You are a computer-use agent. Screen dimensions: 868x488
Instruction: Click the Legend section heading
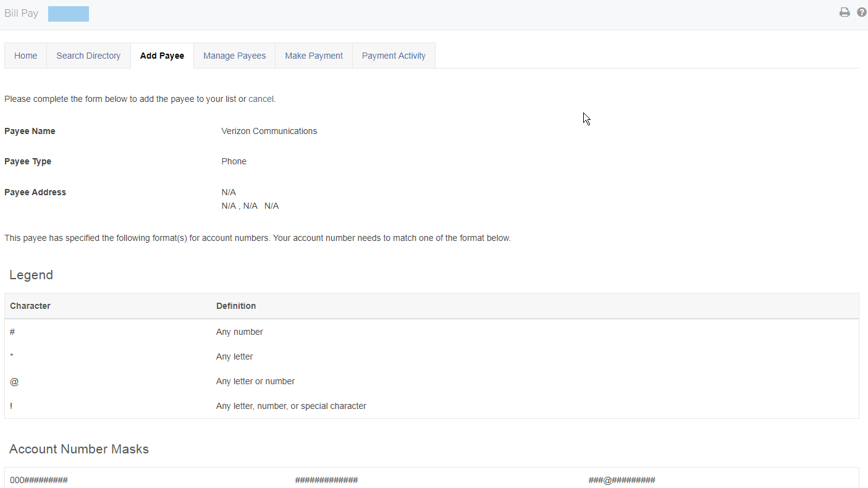click(x=32, y=275)
